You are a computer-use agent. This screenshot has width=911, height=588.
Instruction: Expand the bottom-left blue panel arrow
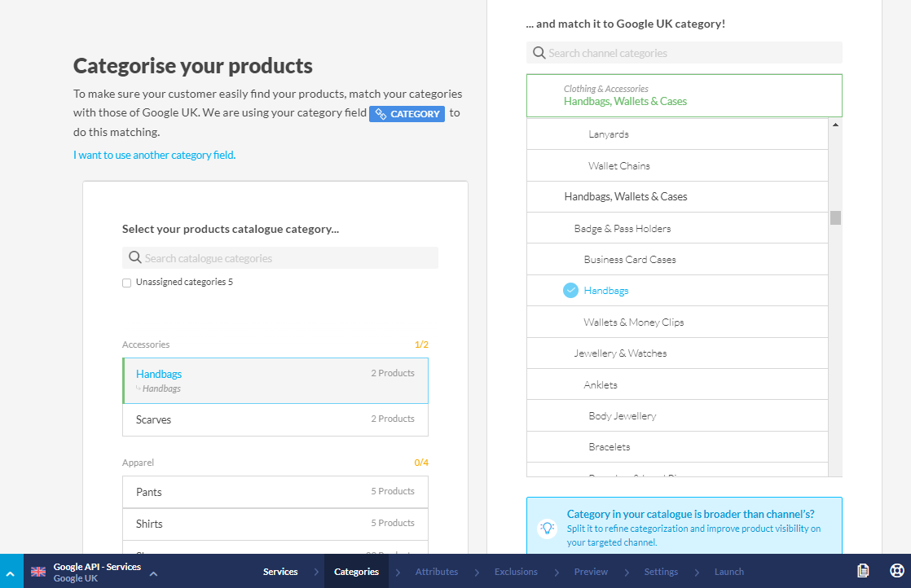pyautogui.click(x=11, y=573)
